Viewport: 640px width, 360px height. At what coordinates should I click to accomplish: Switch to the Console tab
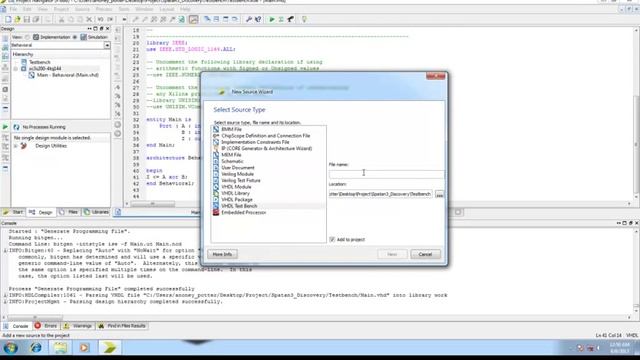pos(16,326)
